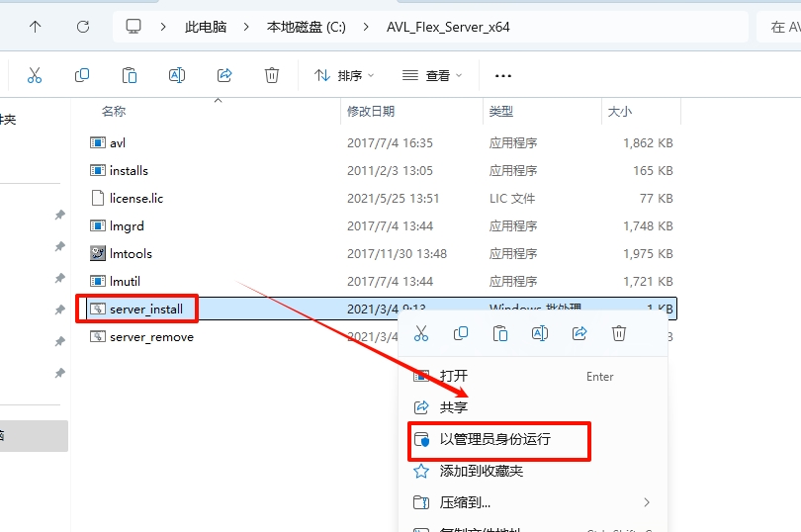Click Copy in the Explorer toolbar
The height and width of the screenshot is (532, 801).
82,75
